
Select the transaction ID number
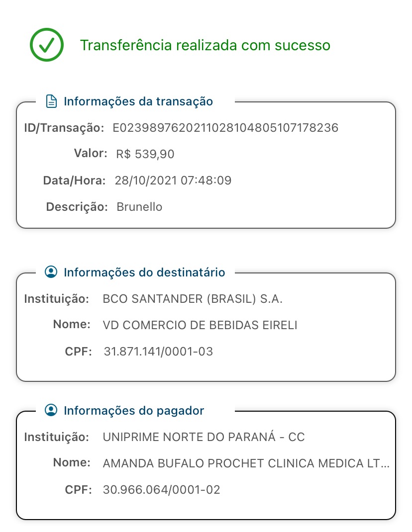[225, 128]
